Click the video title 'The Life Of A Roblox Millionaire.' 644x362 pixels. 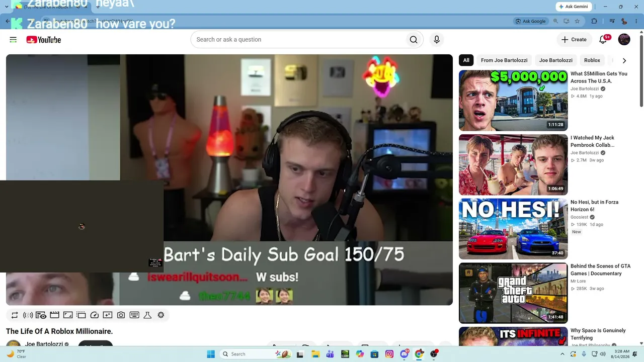click(59, 331)
